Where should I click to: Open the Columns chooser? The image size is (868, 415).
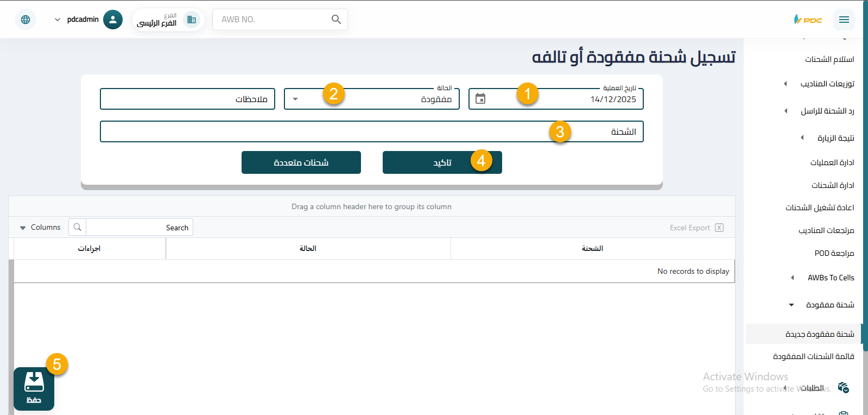coord(40,227)
